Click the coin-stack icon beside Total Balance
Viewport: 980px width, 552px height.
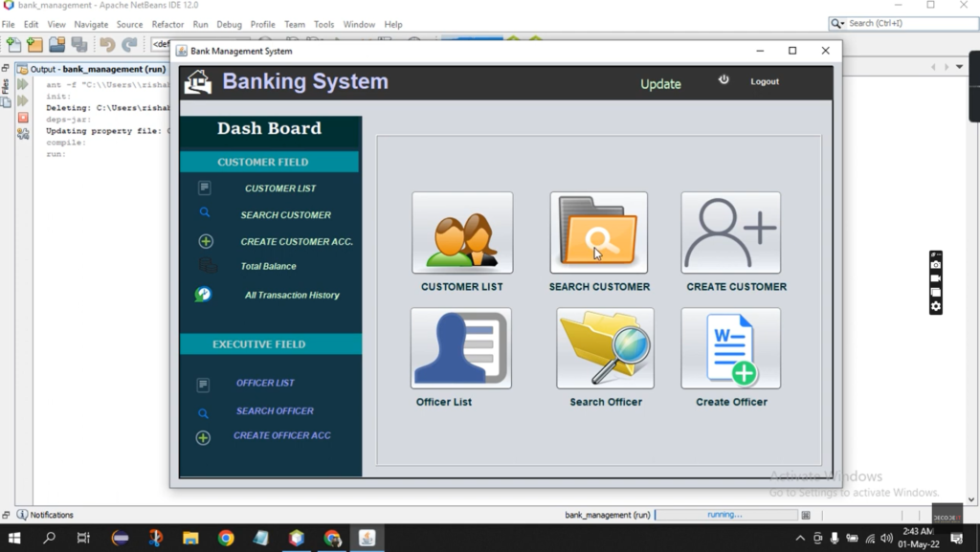[x=208, y=266]
